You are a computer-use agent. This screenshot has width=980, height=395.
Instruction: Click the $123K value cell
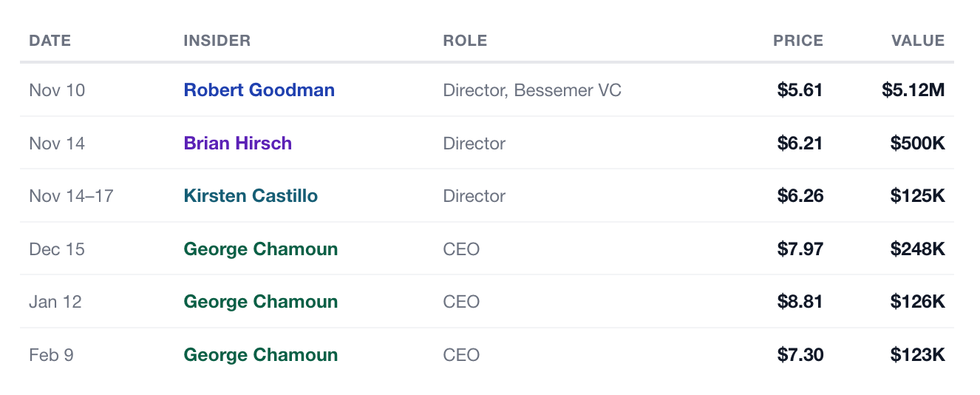click(x=917, y=355)
